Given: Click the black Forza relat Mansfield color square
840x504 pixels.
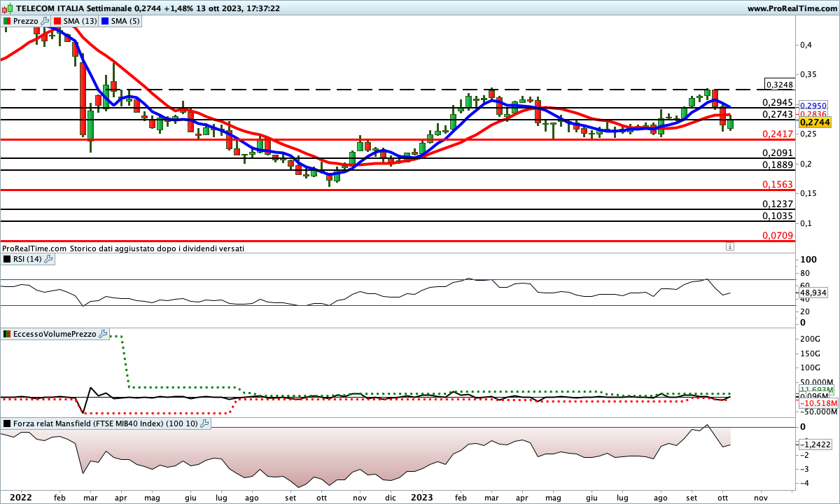Looking at the screenshot, I should pyautogui.click(x=8, y=423).
